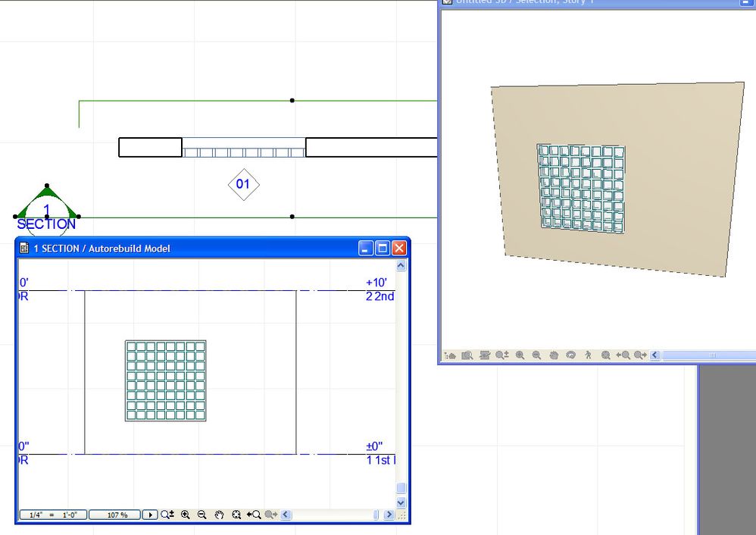Click the section marker top apex node
The height and width of the screenshot is (535, 756).
(x=47, y=185)
